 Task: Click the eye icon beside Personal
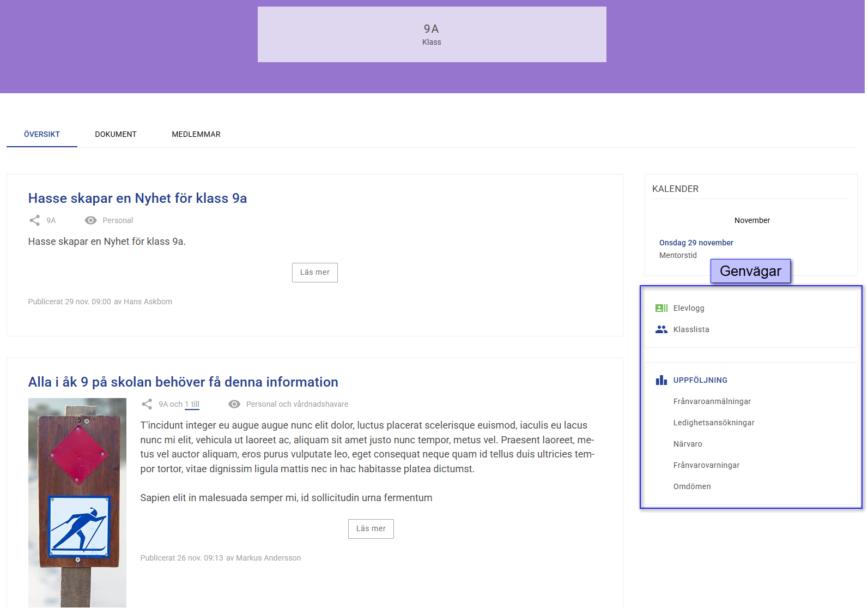click(91, 220)
